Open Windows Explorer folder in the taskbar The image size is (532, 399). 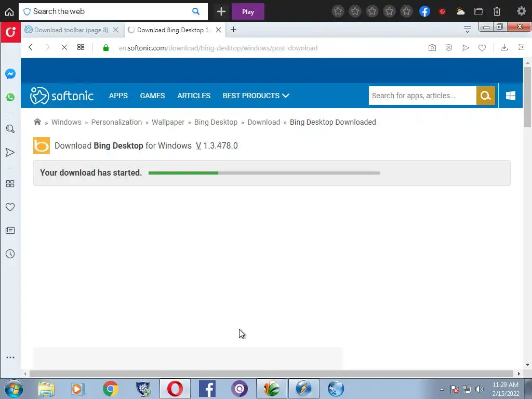46,389
